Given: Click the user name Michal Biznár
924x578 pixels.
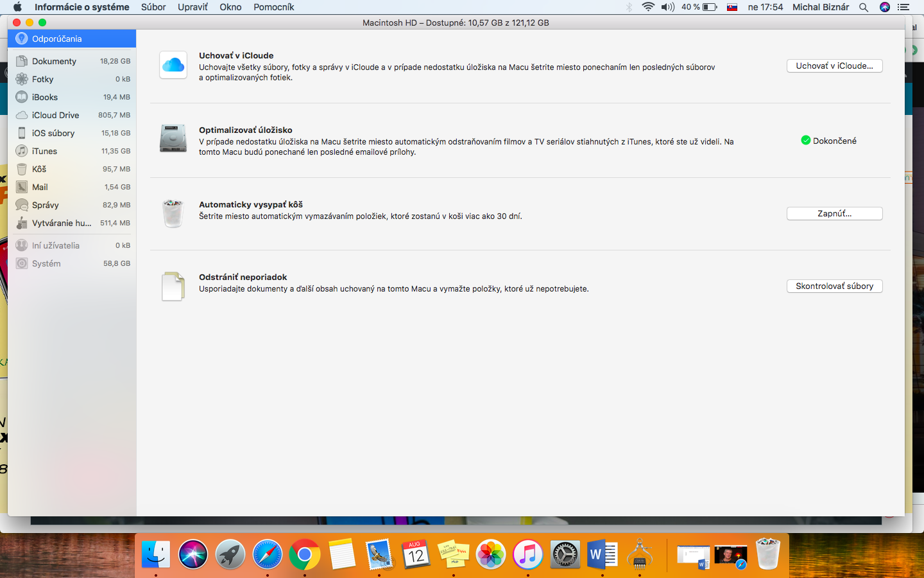Looking at the screenshot, I should 821,7.
